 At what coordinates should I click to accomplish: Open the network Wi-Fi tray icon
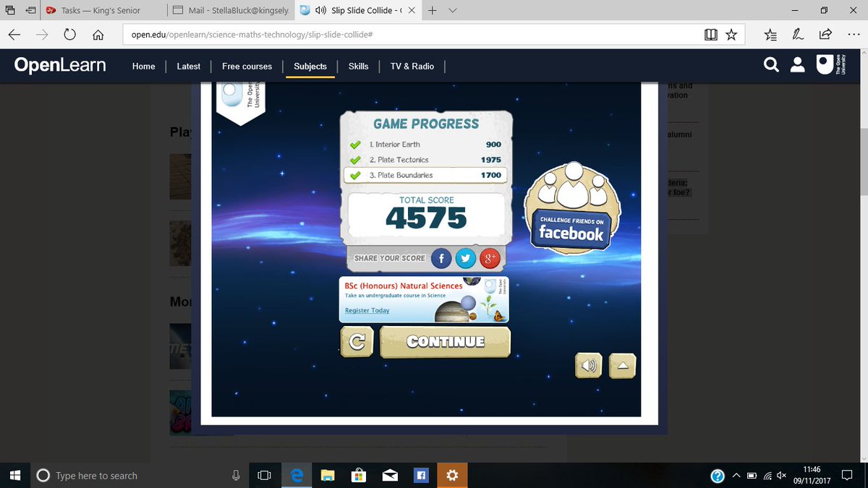767,476
